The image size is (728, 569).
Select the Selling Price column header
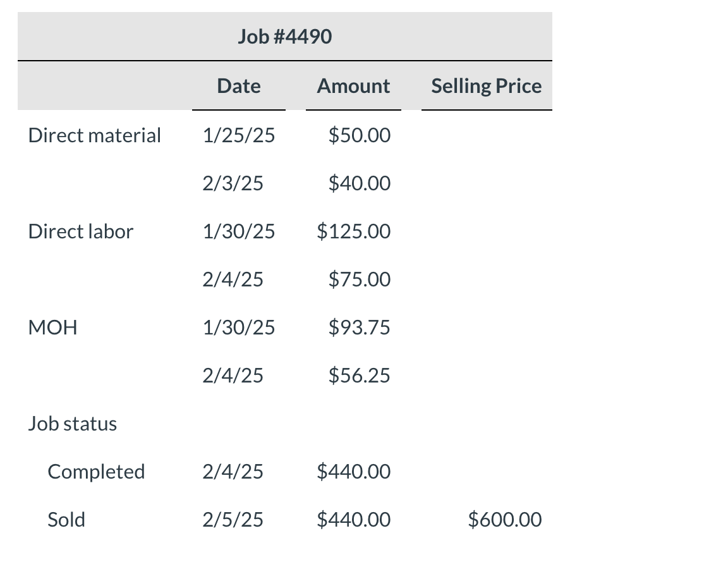pyautogui.click(x=486, y=86)
